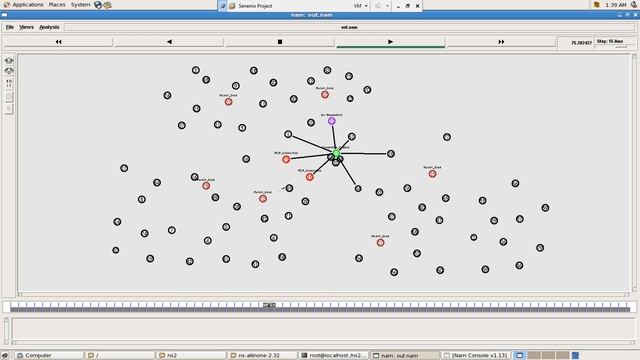Select the first workspace switcher box
640x360 pixels.
[520, 355]
